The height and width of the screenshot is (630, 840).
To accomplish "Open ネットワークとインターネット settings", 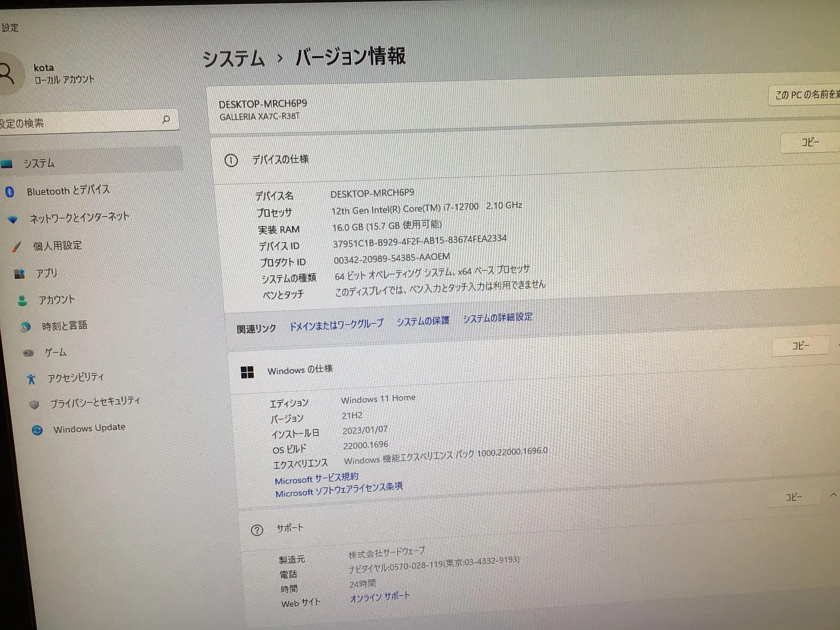I will pyautogui.click(x=79, y=218).
